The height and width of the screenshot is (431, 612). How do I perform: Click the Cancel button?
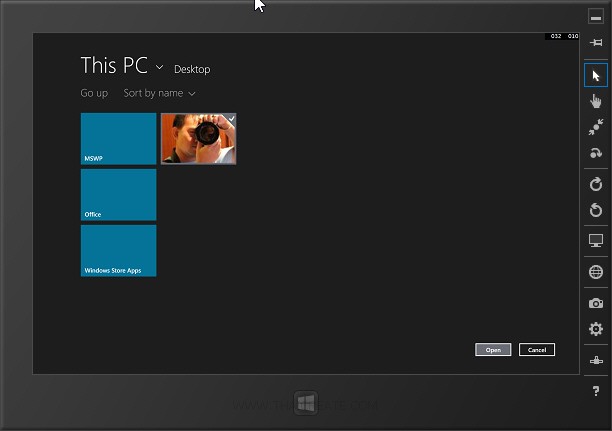click(537, 350)
